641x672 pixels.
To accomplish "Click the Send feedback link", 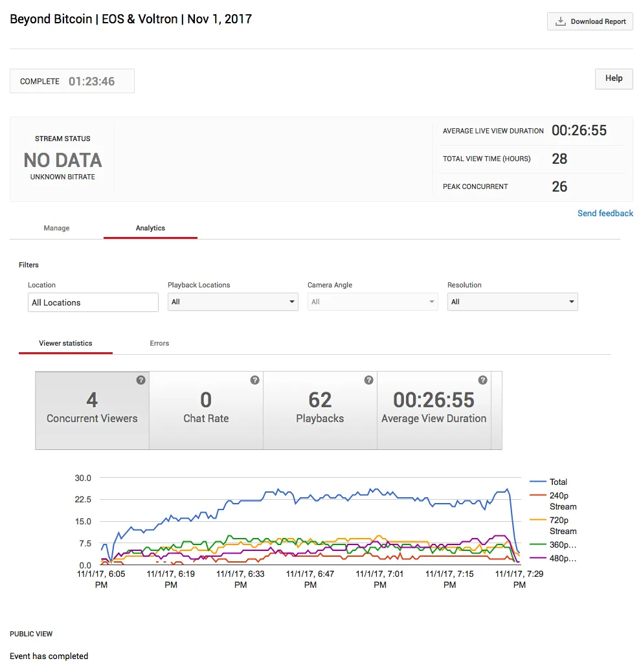I will 605,214.
